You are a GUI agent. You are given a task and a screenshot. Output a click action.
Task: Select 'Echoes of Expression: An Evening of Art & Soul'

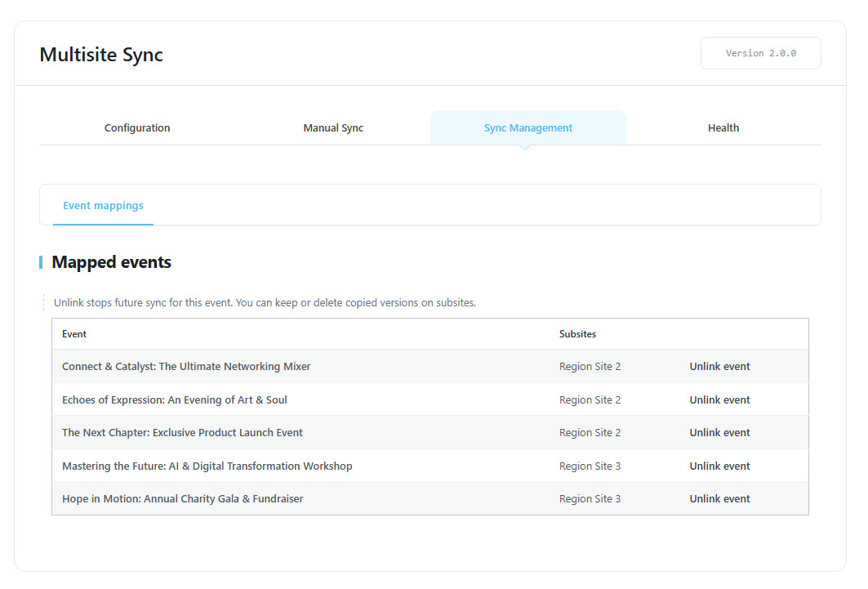[175, 399]
